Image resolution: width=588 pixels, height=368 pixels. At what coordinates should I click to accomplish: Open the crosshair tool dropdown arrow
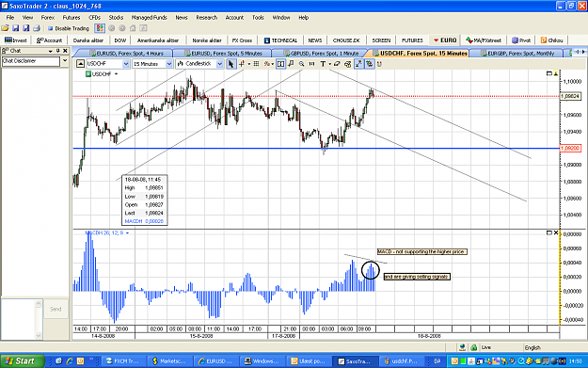(248, 64)
